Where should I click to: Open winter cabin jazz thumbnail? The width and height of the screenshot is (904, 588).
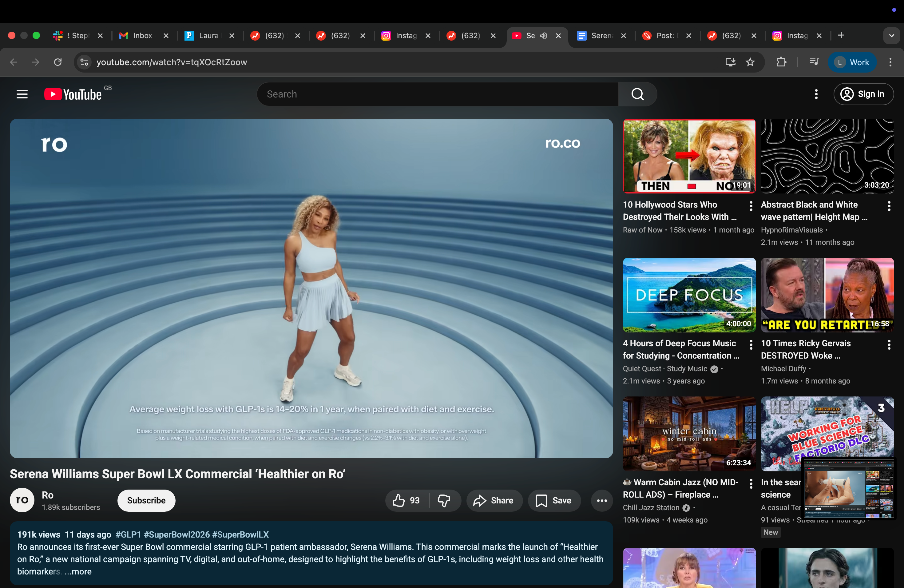(689, 434)
